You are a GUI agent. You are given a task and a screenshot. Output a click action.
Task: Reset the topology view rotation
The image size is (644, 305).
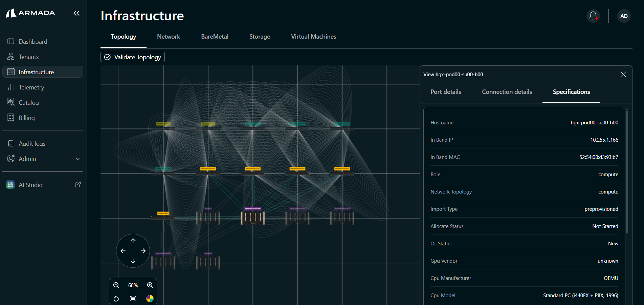click(x=116, y=299)
